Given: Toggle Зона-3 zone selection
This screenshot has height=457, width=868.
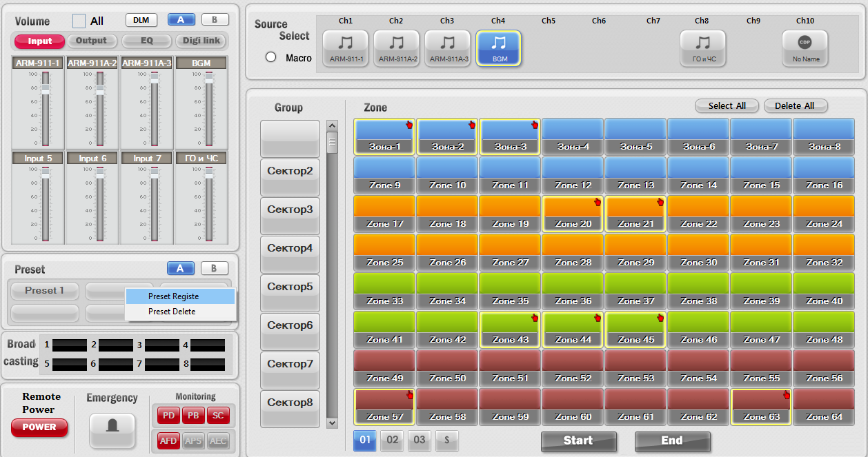Looking at the screenshot, I should point(510,136).
